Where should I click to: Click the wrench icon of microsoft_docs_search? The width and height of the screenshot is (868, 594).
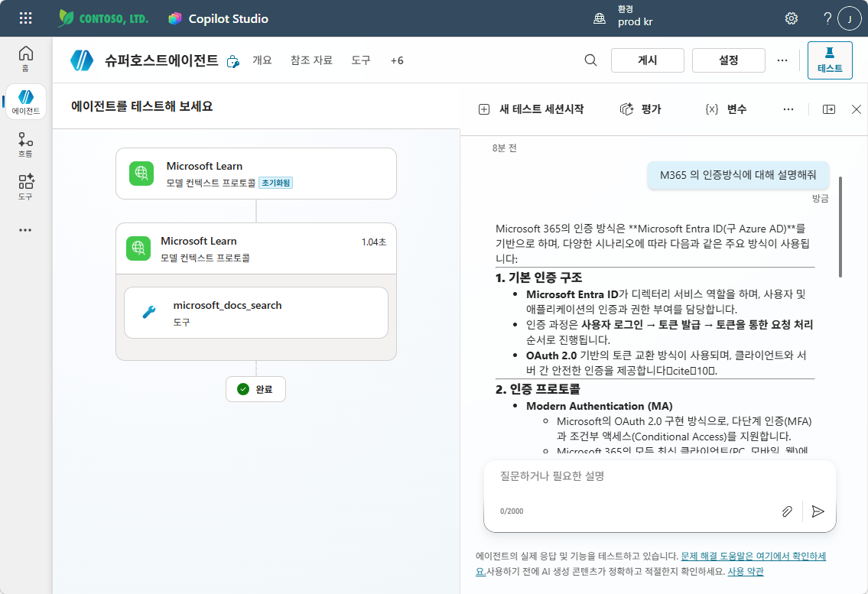[149, 313]
